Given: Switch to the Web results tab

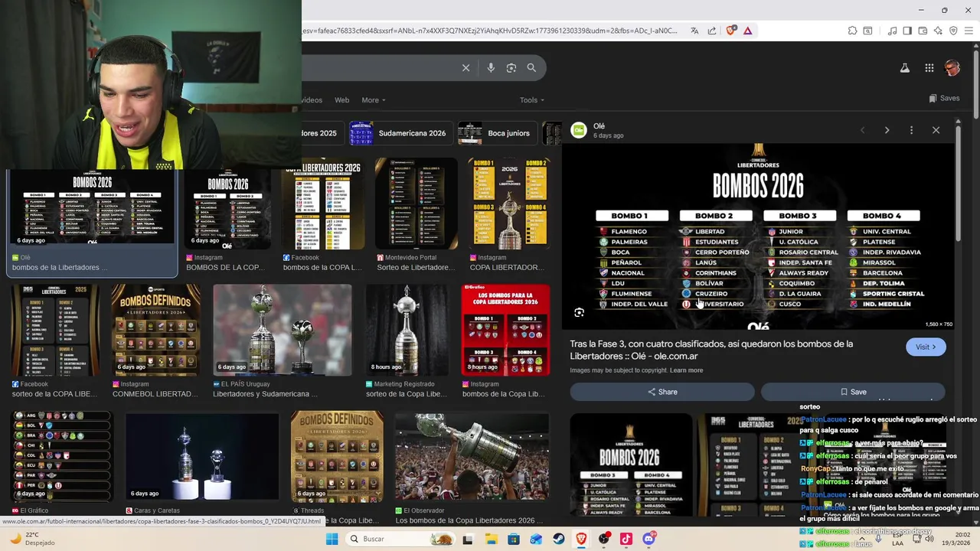Looking at the screenshot, I should 342,100.
